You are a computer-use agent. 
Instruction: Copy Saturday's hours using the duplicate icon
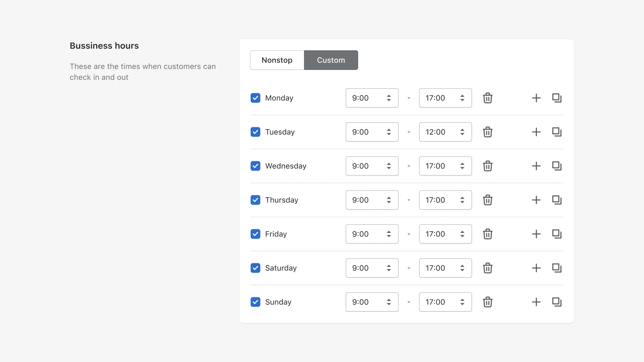557,268
